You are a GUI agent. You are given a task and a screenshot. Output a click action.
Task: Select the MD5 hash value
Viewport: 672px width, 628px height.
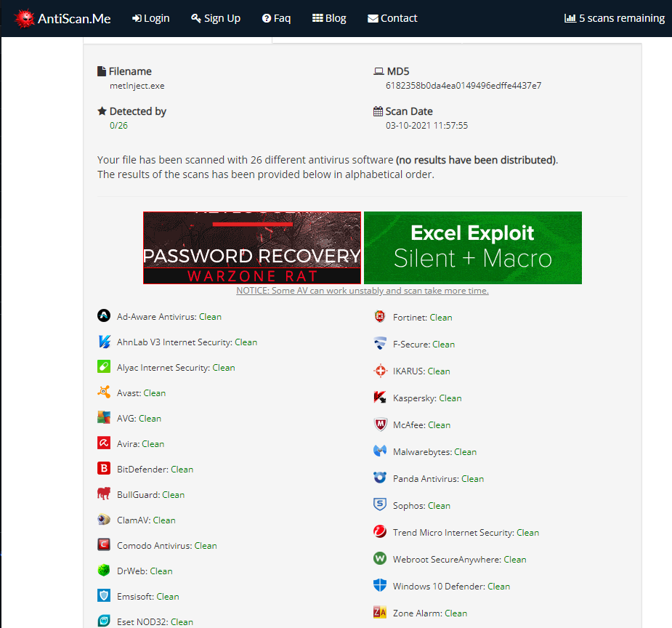(x=463, y=86)
